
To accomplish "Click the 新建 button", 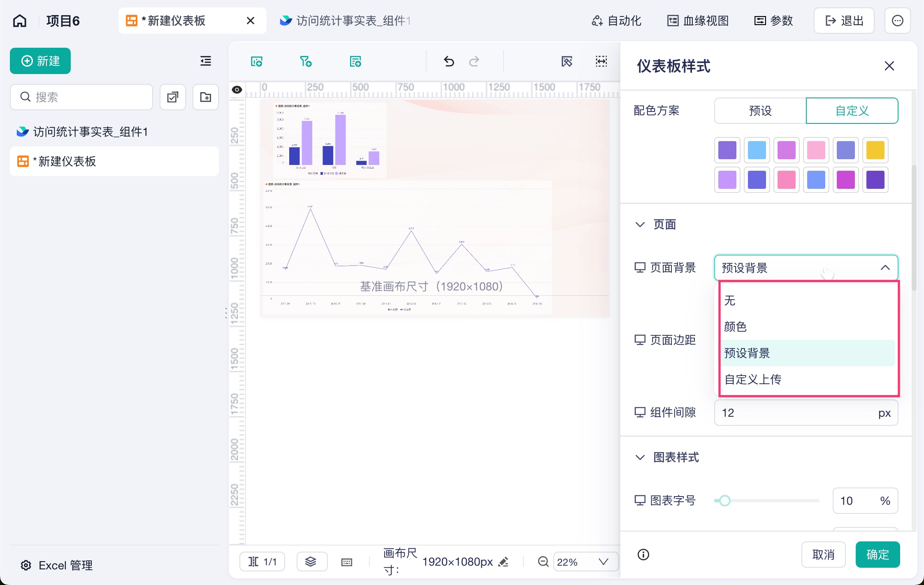I will point(40,61).
